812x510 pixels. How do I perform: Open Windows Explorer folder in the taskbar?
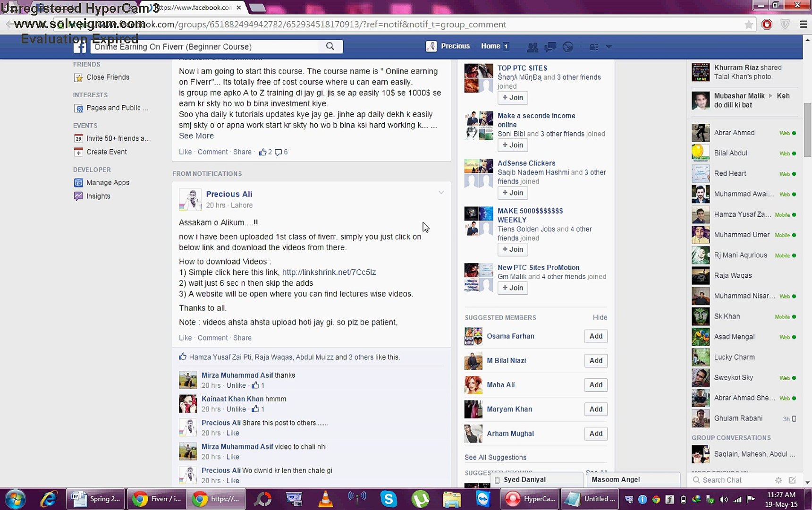pos(452,499)
